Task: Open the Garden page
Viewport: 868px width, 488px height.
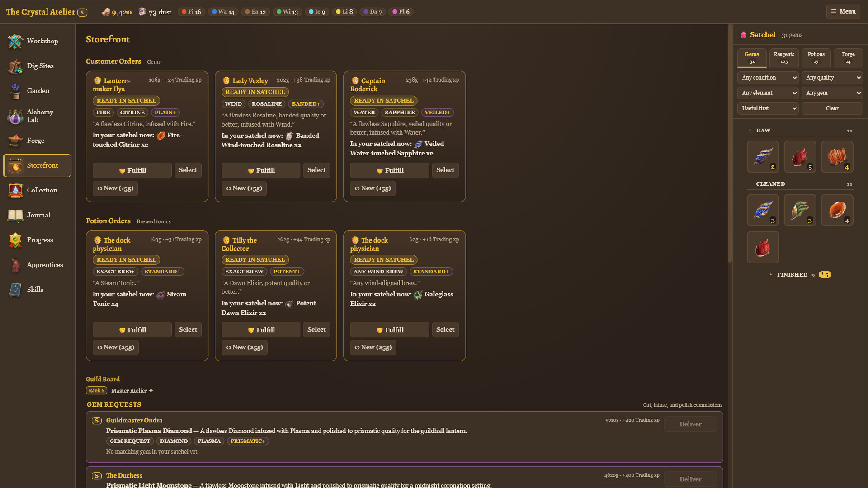Action: tap(37, 91)
